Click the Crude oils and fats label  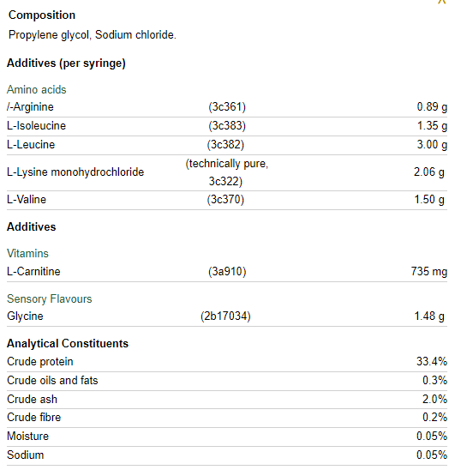point(52,381)
